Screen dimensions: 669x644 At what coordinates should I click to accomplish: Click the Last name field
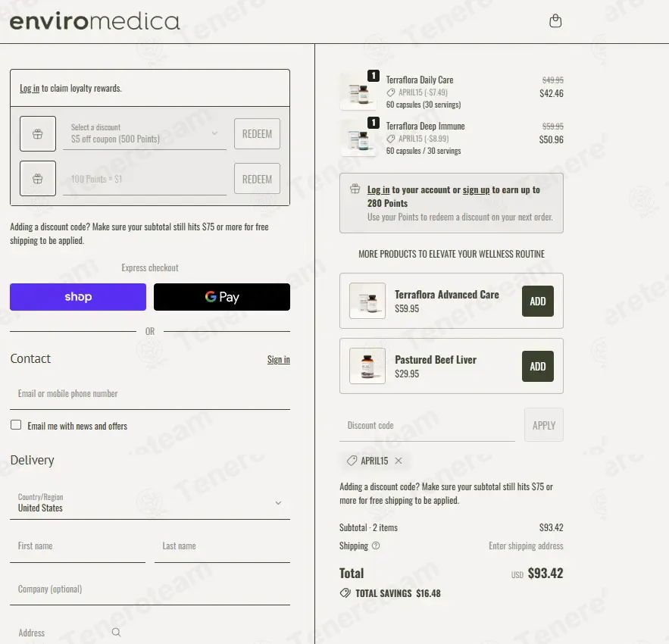(222, 546)
